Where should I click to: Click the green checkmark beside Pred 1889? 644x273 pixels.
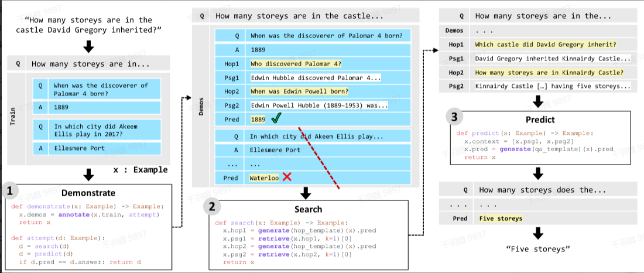276,120
